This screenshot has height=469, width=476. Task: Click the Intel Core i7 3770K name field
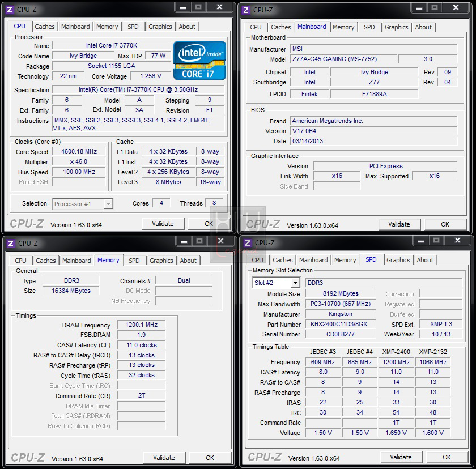[x=112, y=45]
